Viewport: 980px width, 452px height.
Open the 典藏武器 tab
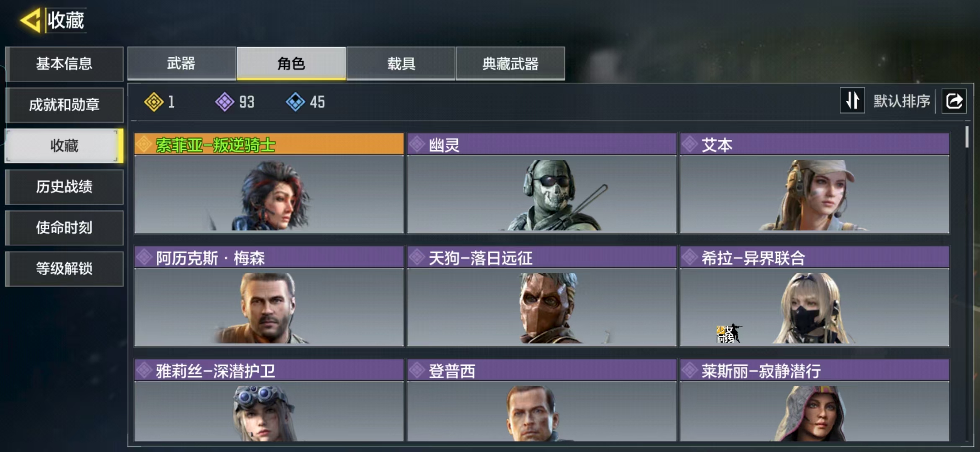[510, 63]
